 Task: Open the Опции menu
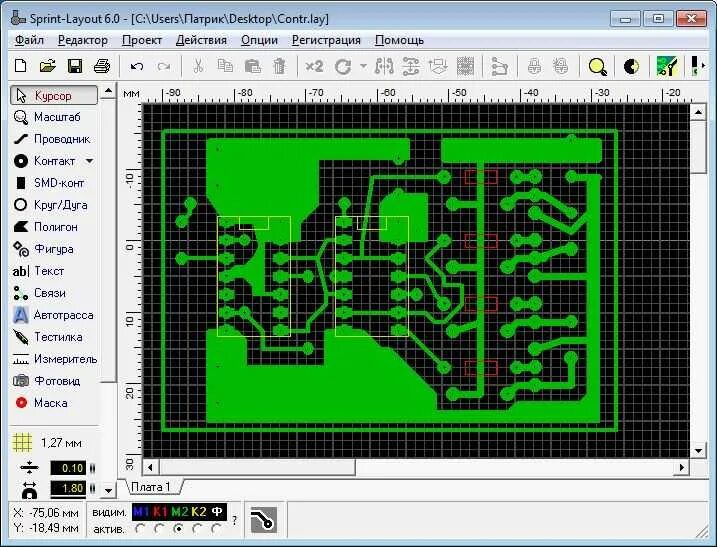(x=259, y=40)
